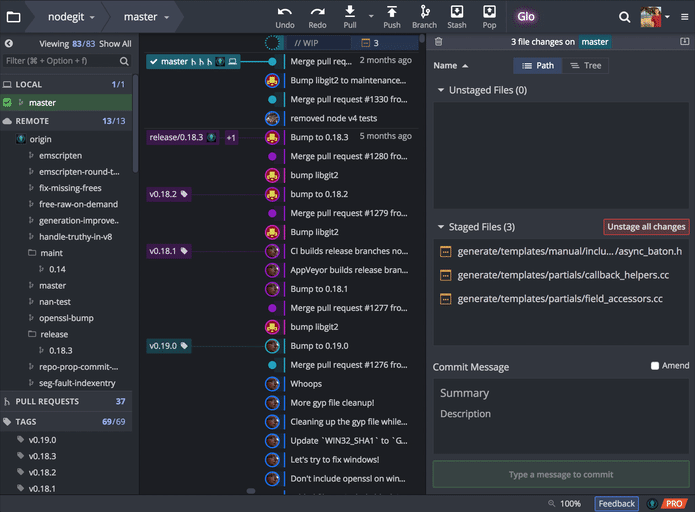Open the Pull options dropdown arrow
Viewport: 695px width, 512px height.
[371, 16]
